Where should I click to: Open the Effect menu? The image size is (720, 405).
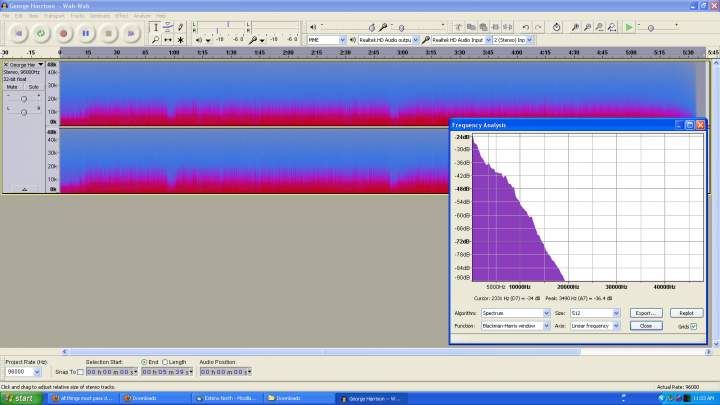pyautogui.click(x=121, y=16)
